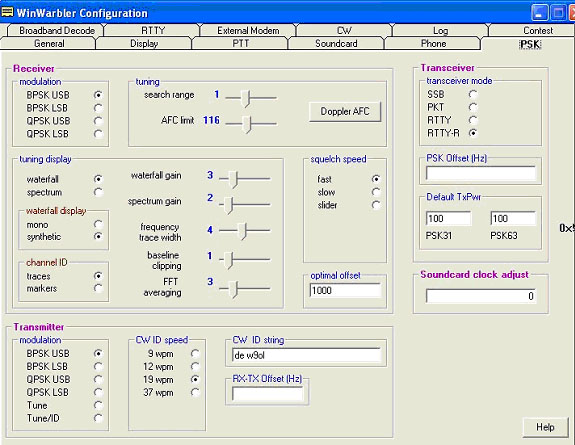
Task: Set CW ID speed to 19 wpm
Action: tap(195, 379)
